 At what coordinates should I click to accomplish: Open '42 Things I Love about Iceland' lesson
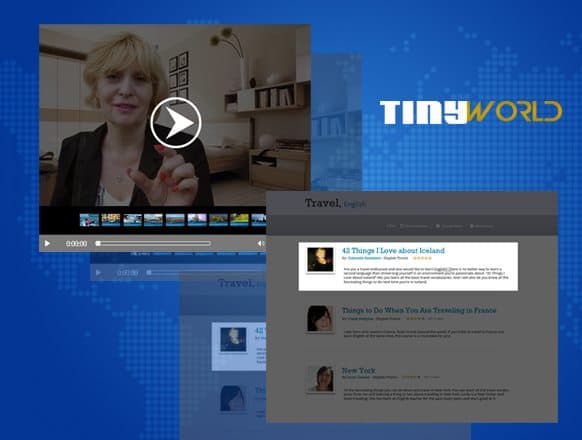pos(393,251)
